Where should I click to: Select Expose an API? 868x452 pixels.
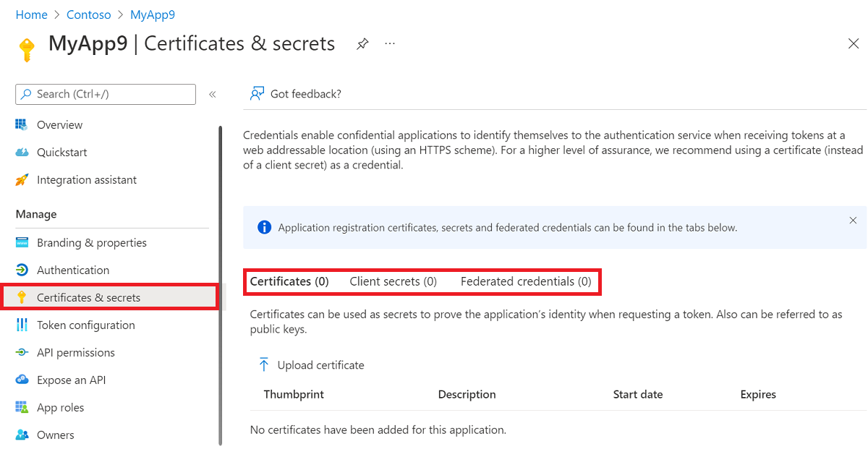[x=72, y=380]
